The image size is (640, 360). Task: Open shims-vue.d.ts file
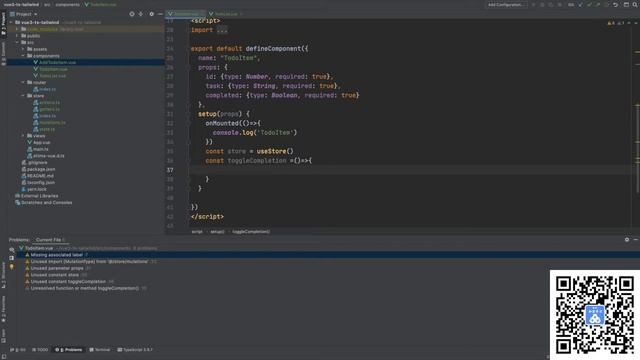[46, 156]
